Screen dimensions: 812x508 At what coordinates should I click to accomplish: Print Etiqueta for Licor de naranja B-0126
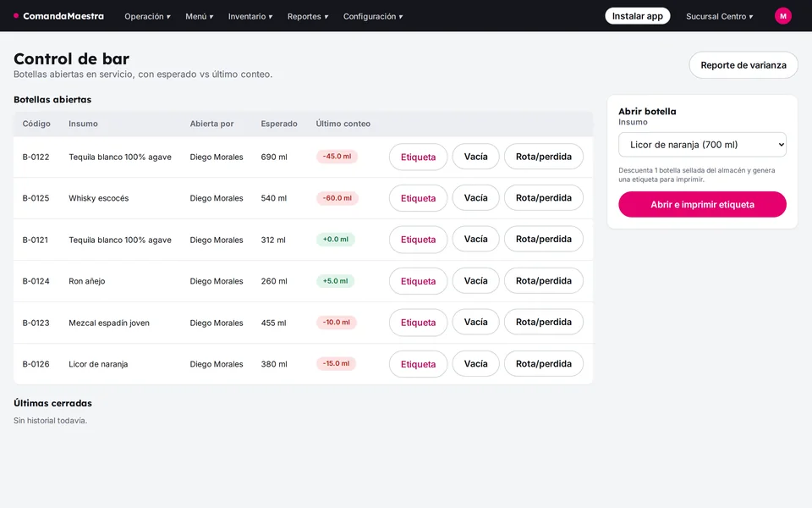(418, 364)
